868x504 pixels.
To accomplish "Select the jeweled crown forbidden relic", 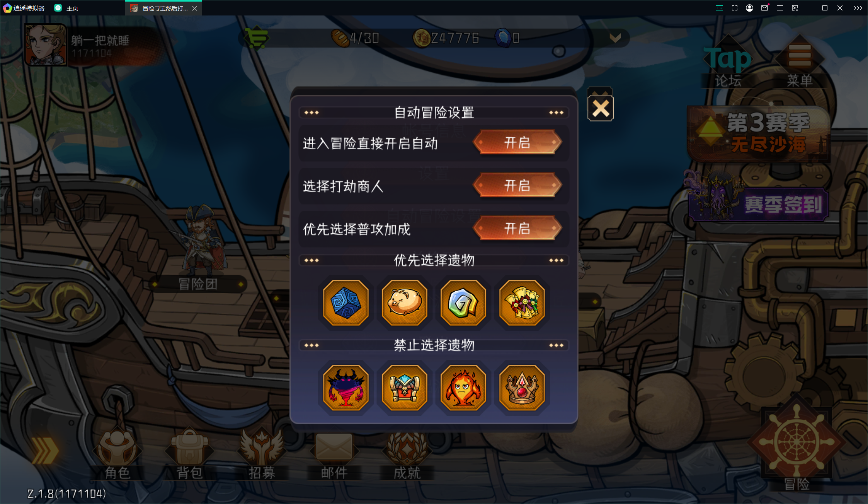I will tap(522, 388).
